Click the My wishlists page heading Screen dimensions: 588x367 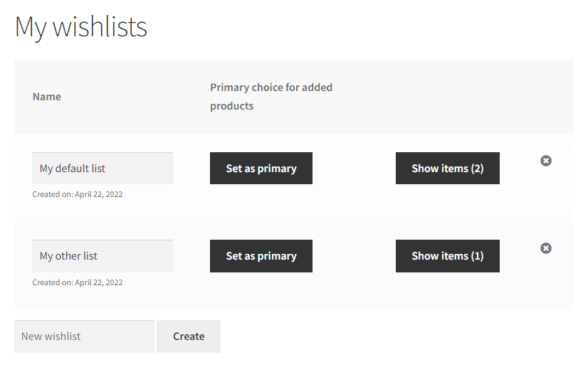click(x=81, y=27)
